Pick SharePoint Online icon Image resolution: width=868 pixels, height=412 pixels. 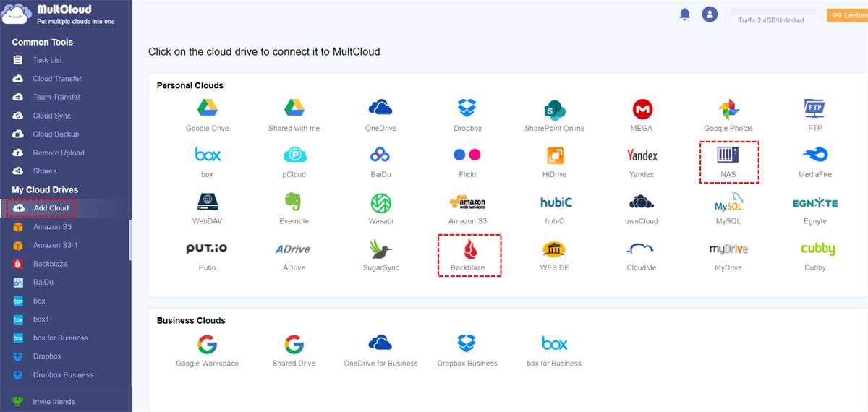[x=554, y=109]
